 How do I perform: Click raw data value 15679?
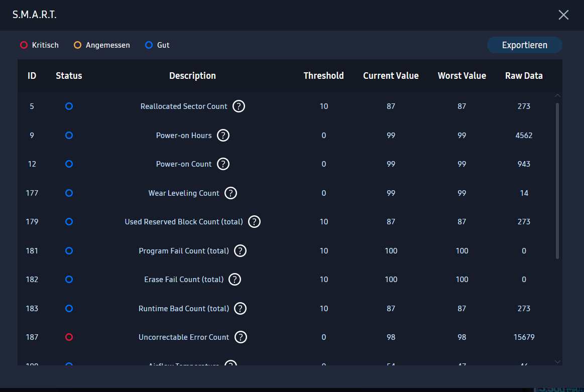(x=524, y=337)
